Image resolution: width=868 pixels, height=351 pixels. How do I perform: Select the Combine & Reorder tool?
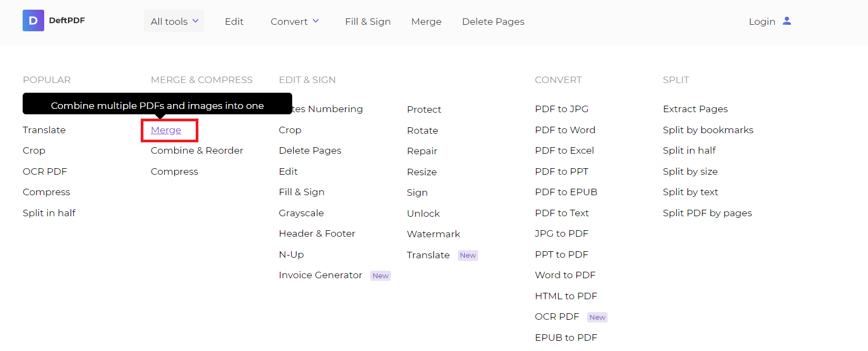(197, 150)
